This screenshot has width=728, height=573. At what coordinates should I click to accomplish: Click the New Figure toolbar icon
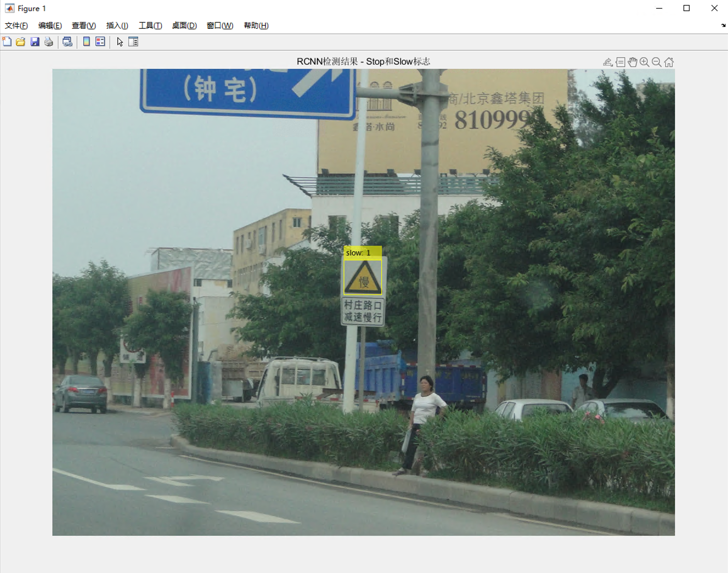point(7,42)
